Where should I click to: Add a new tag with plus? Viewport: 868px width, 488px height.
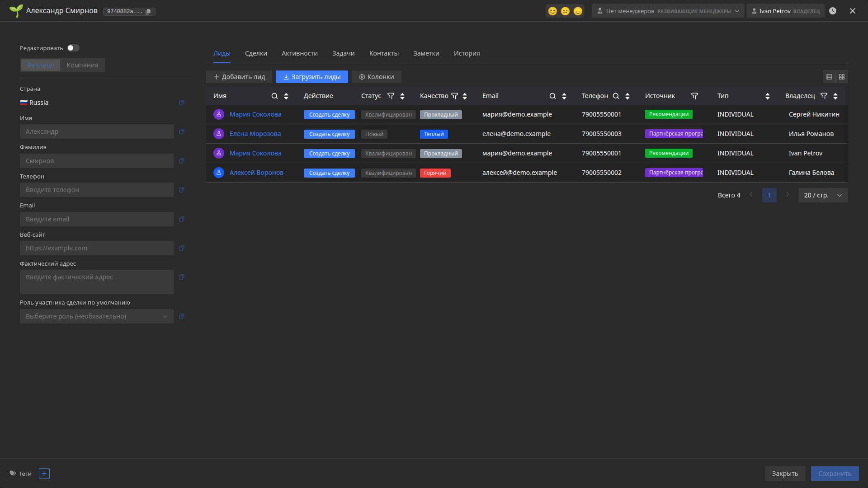tap(44, 474)
